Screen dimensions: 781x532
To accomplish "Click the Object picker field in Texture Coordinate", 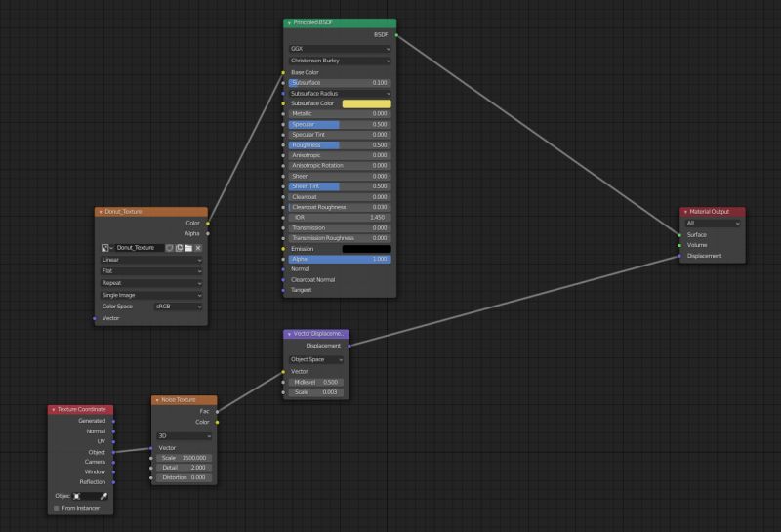I will (90, 496).
